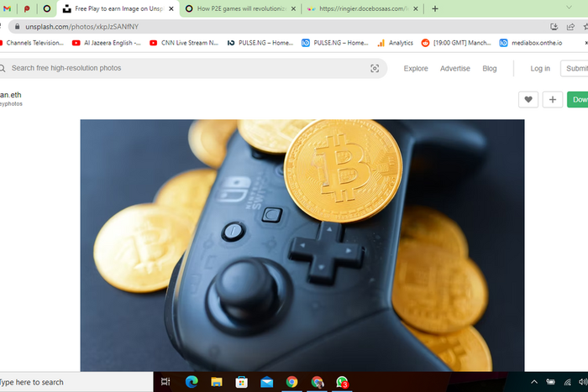The width and height of the screenshot is (588, 392).
Task: Open first PULSE.NG Home bookmark
Action: click(x=260, y=43)
